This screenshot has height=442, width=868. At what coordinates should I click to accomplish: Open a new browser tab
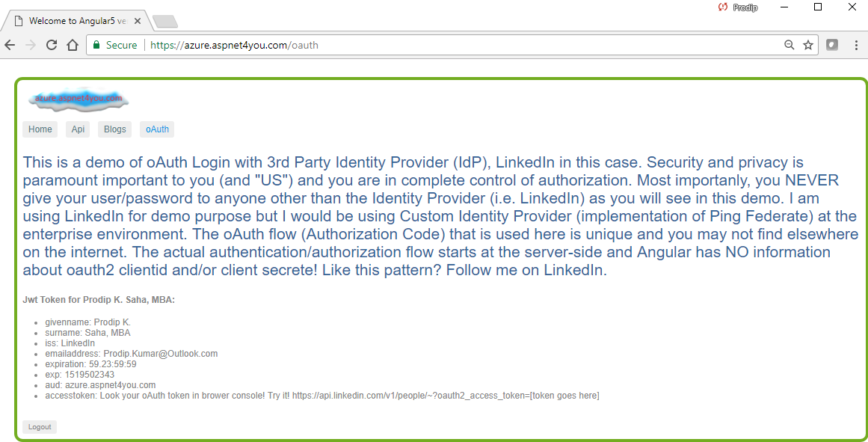tap(165, 22)
